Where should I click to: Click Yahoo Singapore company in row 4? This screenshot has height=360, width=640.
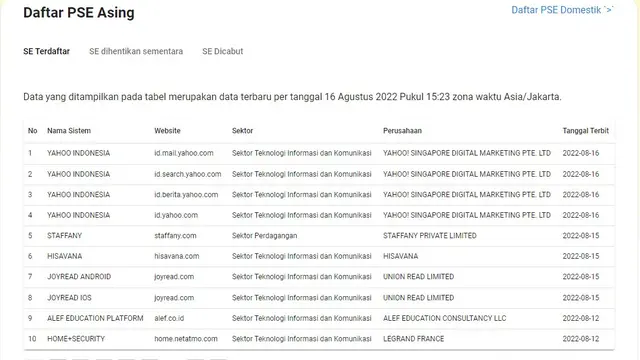click(x=467, y=215)
